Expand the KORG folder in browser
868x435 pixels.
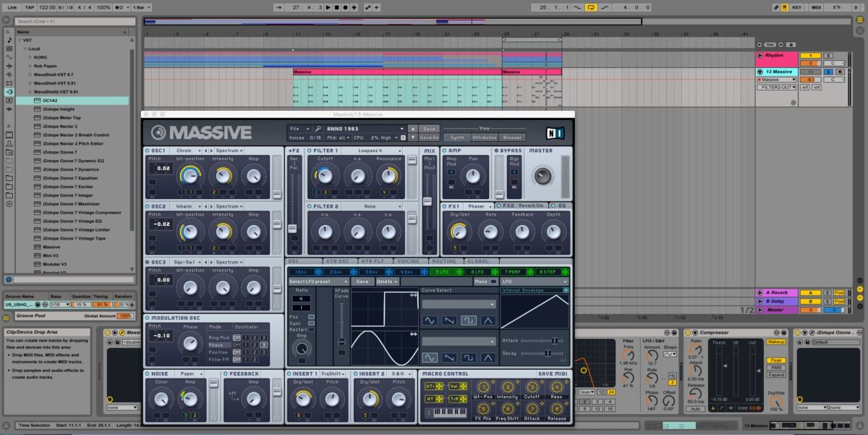(x=30, y=56)
